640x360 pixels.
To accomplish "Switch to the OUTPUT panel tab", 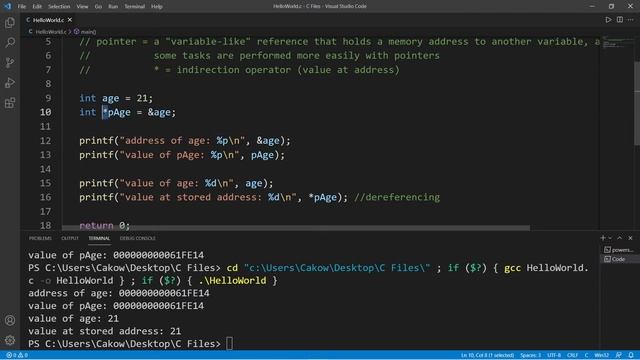I will coord(70,238).
